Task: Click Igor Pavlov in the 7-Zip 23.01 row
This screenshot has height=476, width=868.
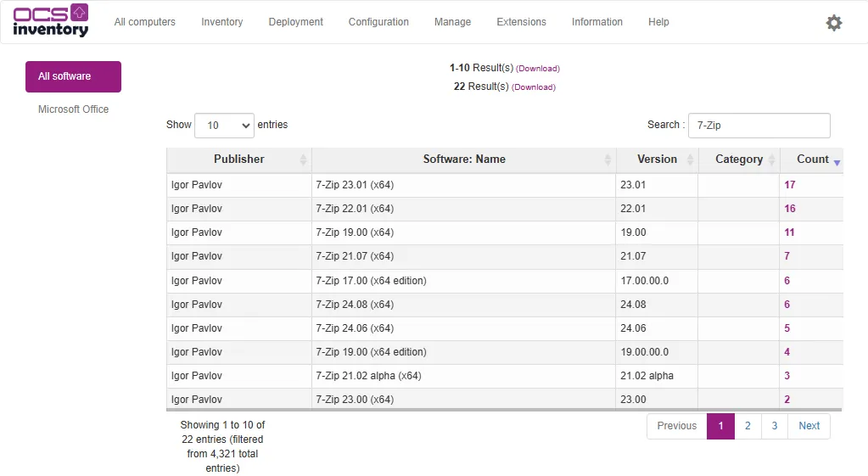Action: [x=197, y=185]
